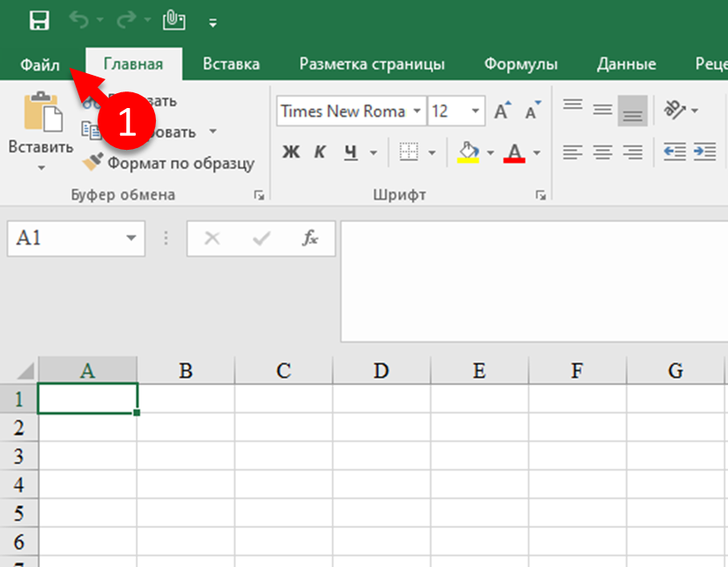Select column C header
This screenshot has height=567, width=728.
coord(284,370)
